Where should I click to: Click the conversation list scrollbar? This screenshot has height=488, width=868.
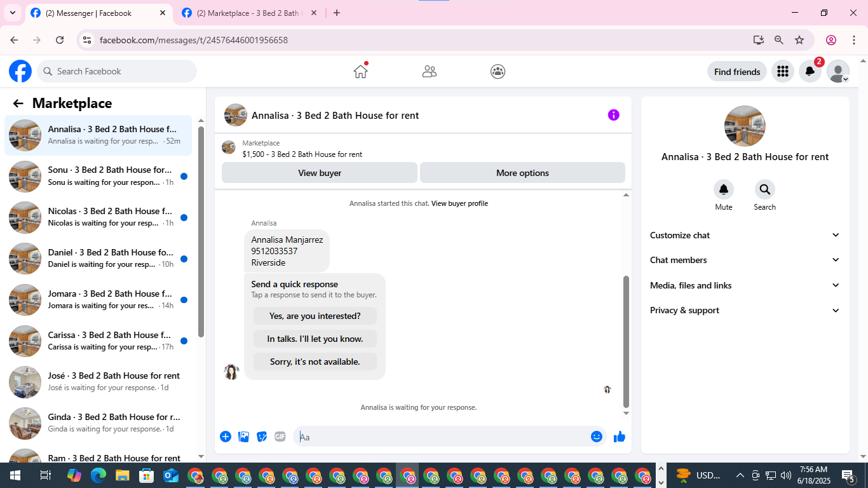click(x=201, y=232)
